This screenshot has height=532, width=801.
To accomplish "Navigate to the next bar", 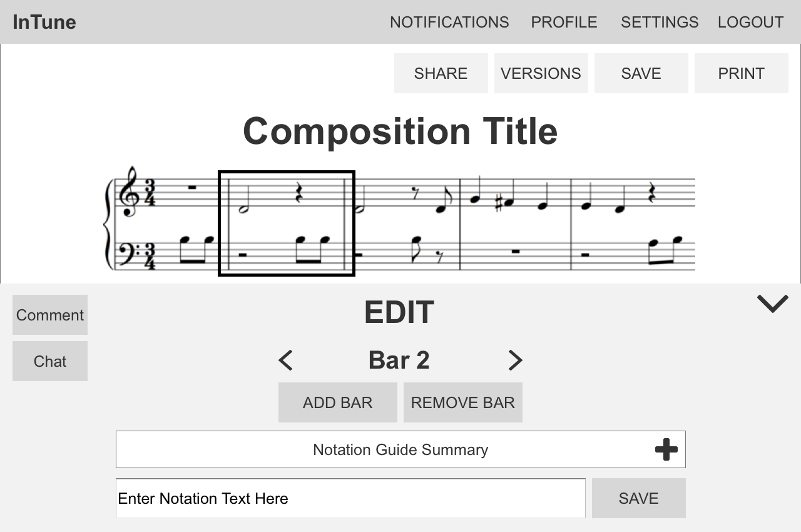I will tap(515, 361).
